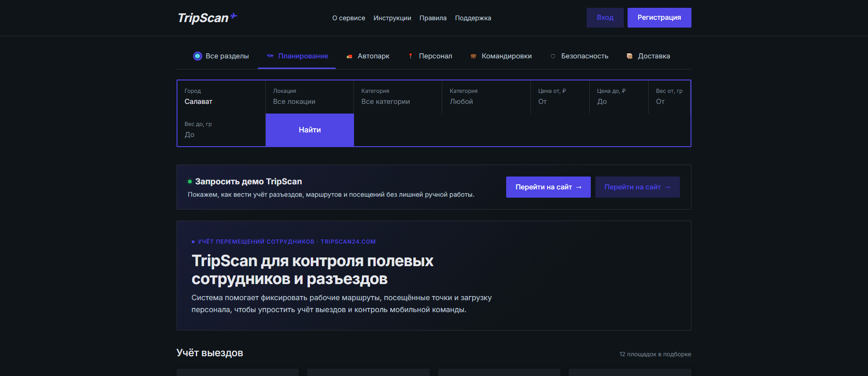Click the Запросить демо TripScan heading
Viewport: 868px width, 376px height.
(x=248, y=182)
